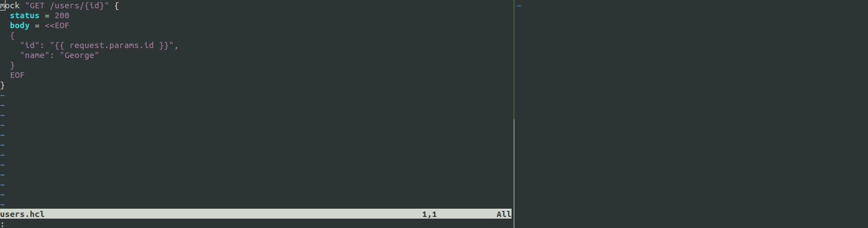Place cursor on the "id" key
The width and height of the screenshot is (868, 228).
pos(30,45)
